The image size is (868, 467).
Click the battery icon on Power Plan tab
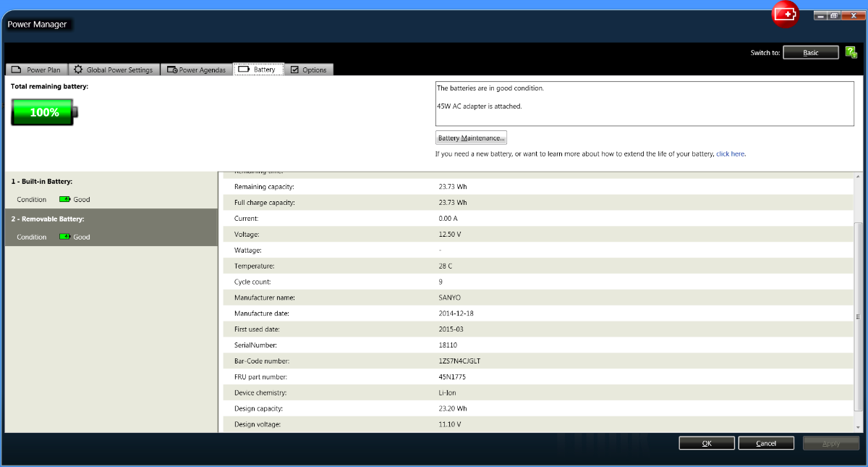[17, 70]
